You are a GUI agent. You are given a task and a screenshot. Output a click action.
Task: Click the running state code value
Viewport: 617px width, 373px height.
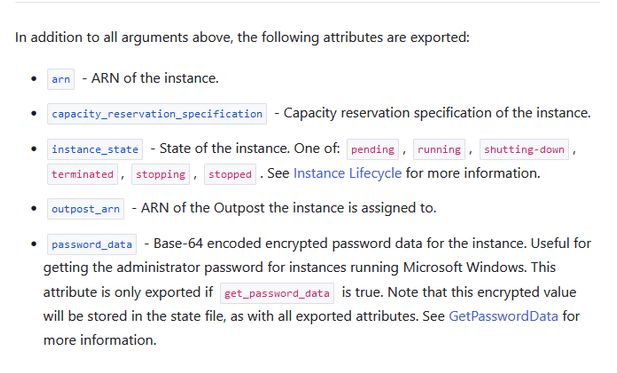tap(439, 149)
